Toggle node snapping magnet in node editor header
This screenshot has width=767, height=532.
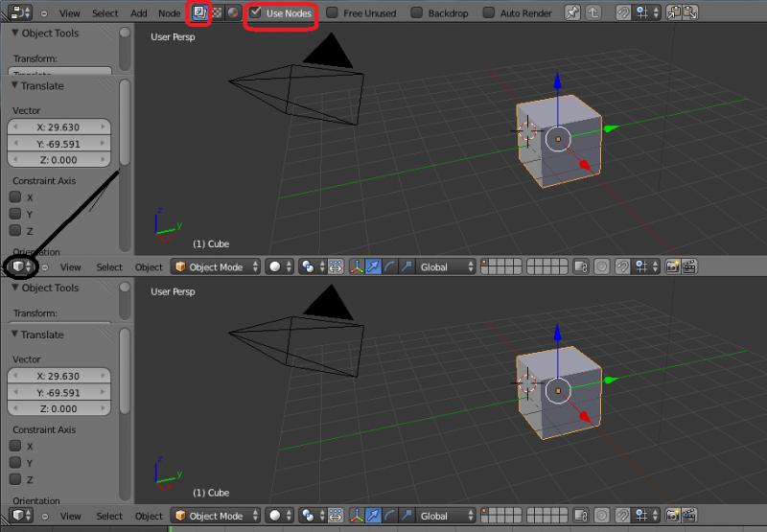click(622, 12)
